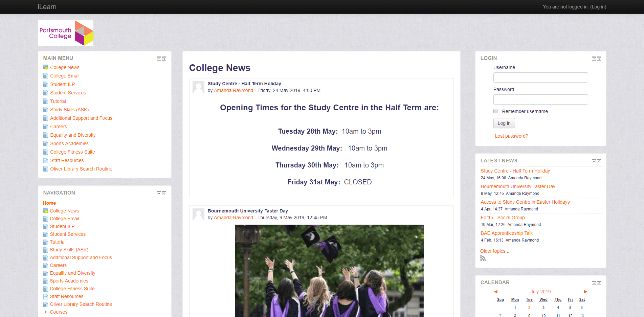The image size is (644, 317).
Task: Open Sports Academies in Main Menu
Action: [x=69, y=143]
